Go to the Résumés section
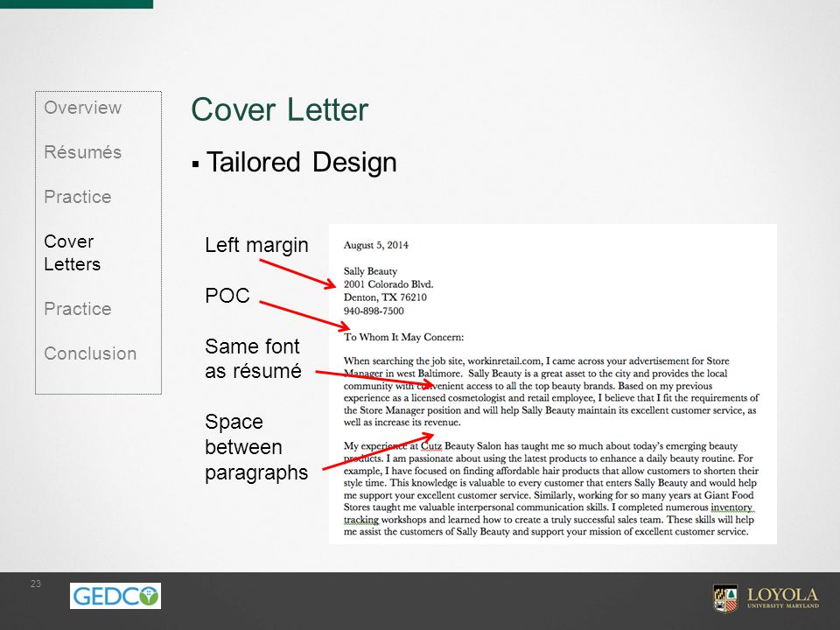This screenshot has width=840, height=630. pos(82,152)
